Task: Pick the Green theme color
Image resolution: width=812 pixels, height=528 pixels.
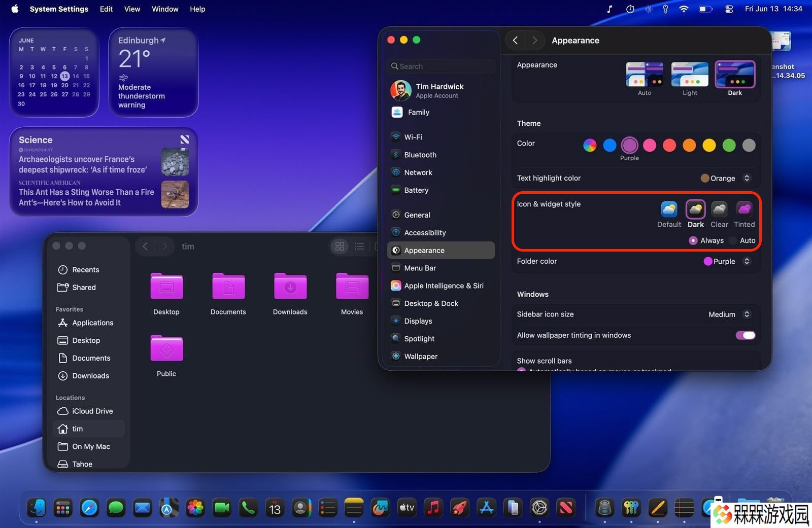Action: point(729,146)
